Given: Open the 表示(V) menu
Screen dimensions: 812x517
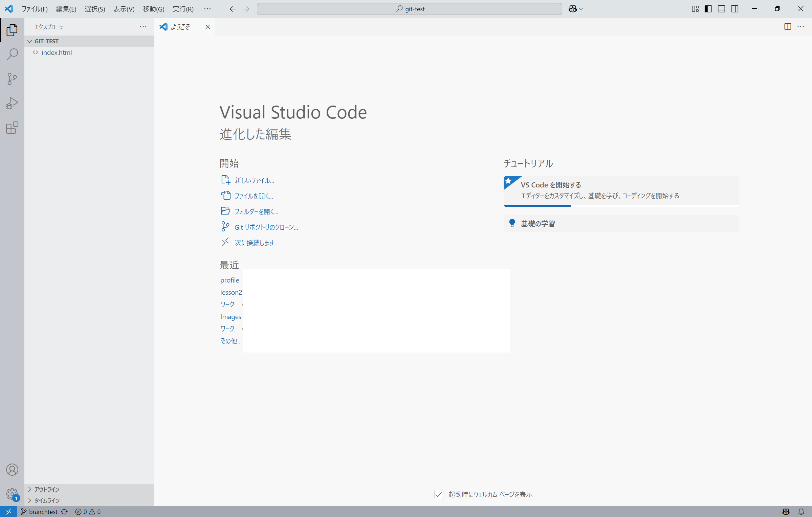Looking at the screenshot, I should [124, 9].
